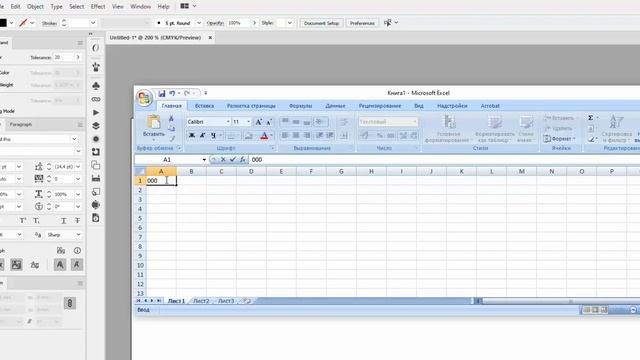Save the workbook via Excel quick access
The width and height of the screenshot is (640, 360).
162,93
